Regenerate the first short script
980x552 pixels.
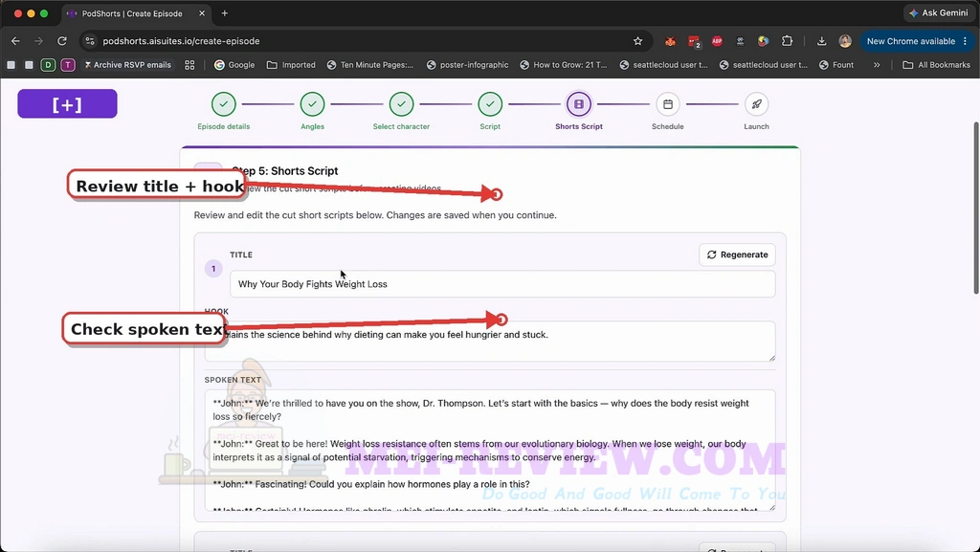738,254
